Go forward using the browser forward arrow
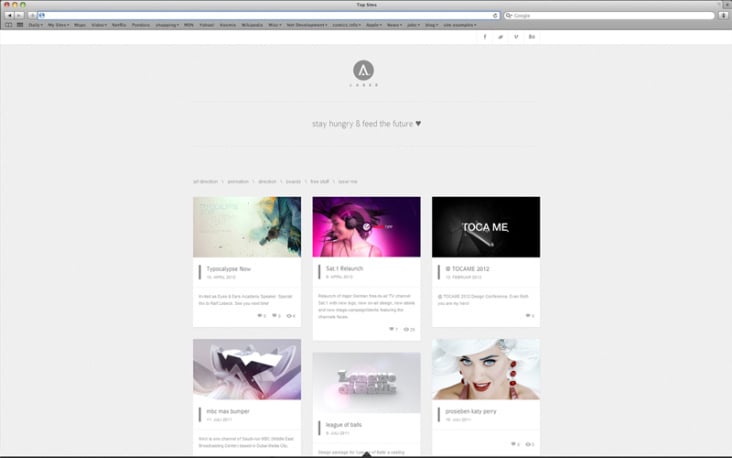The image size is (732, 458). [19, 15]
